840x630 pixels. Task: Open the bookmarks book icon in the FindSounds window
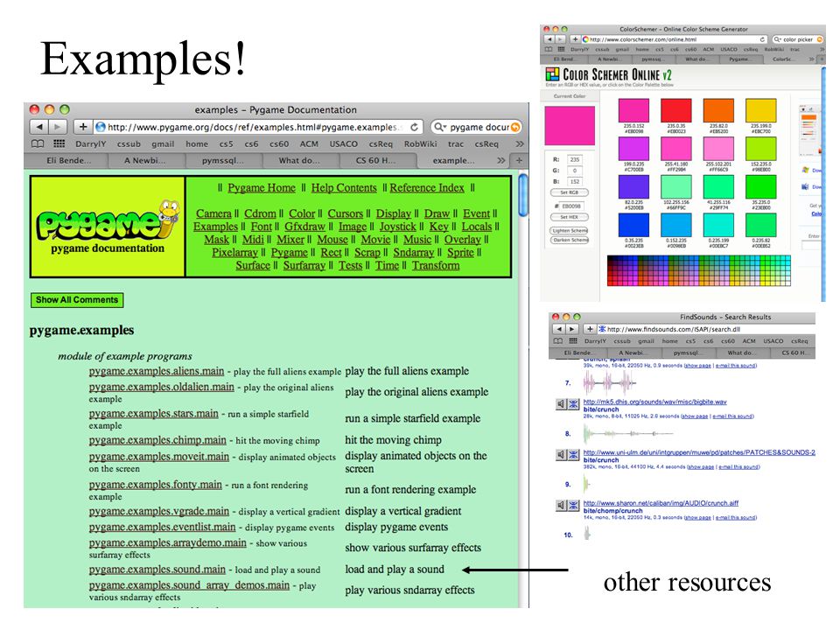[x=557, y=340]
